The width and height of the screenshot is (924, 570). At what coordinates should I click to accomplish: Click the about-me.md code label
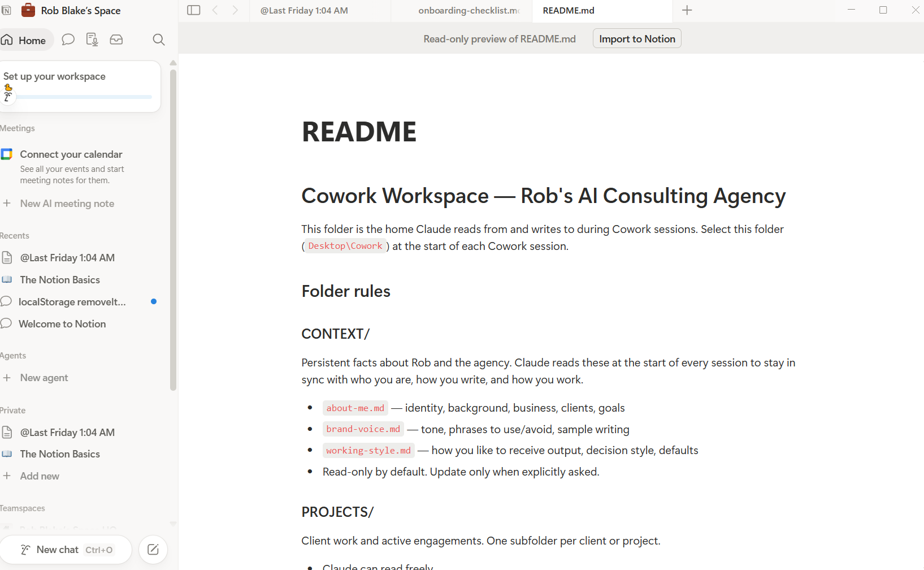tap(355, 408)
